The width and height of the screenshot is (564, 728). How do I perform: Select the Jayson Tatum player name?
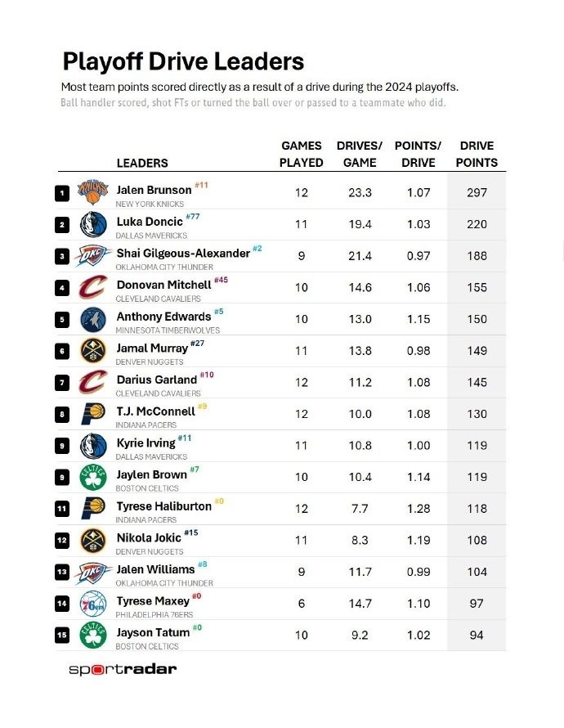[x=153, y=633]
